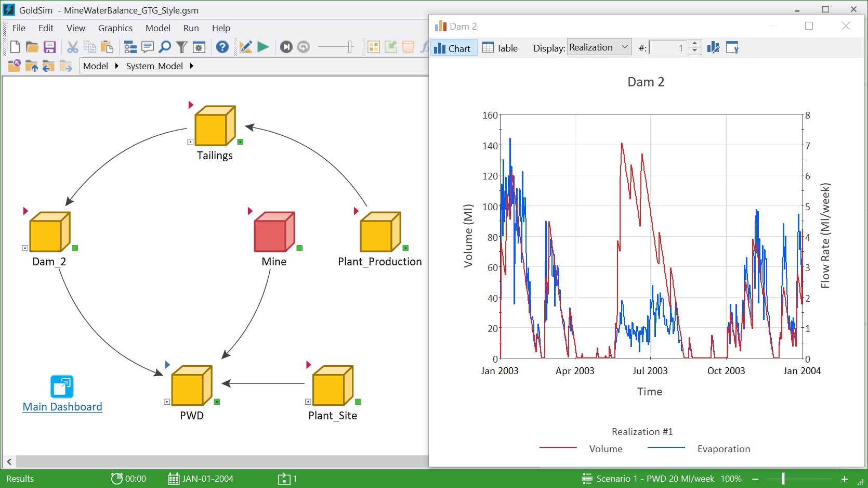
Task: Open the Main Dashboard link
Action: tap(62, 407)
